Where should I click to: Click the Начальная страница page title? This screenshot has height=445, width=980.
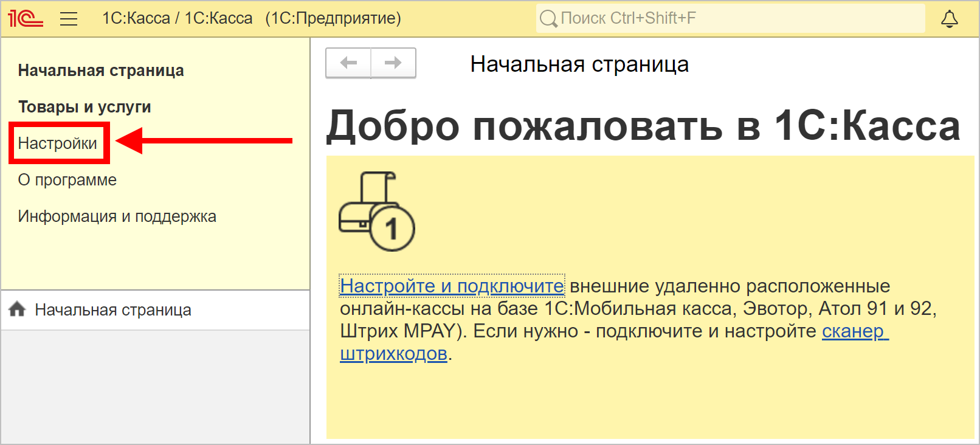click(x=579, y=64)
